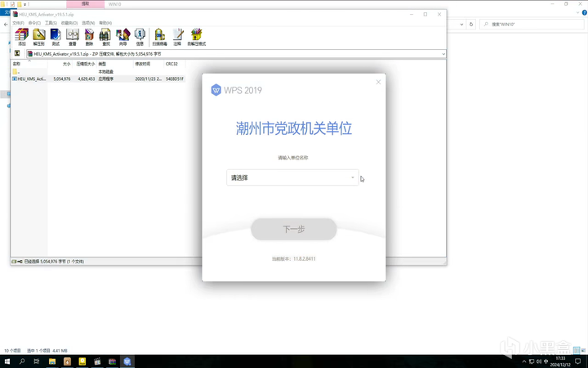Click the 中 input method indicator in tray

click(546, 361)
